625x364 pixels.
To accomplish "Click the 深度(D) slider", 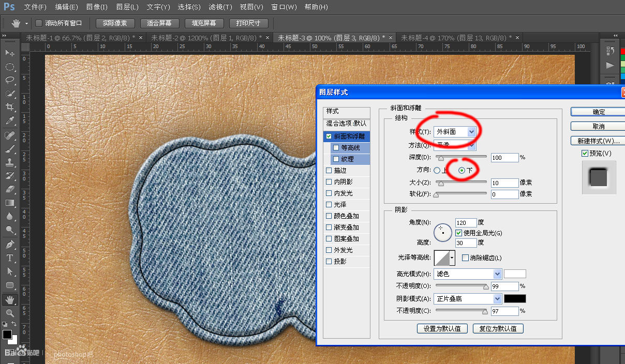I will (x=460, y=157).
